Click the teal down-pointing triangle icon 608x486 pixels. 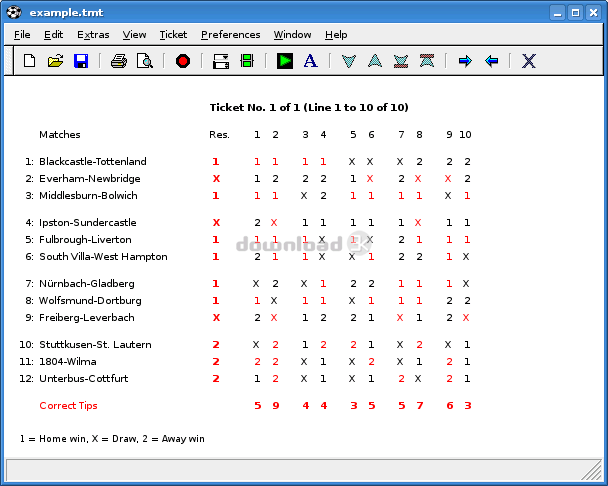[x=349, y=61]
